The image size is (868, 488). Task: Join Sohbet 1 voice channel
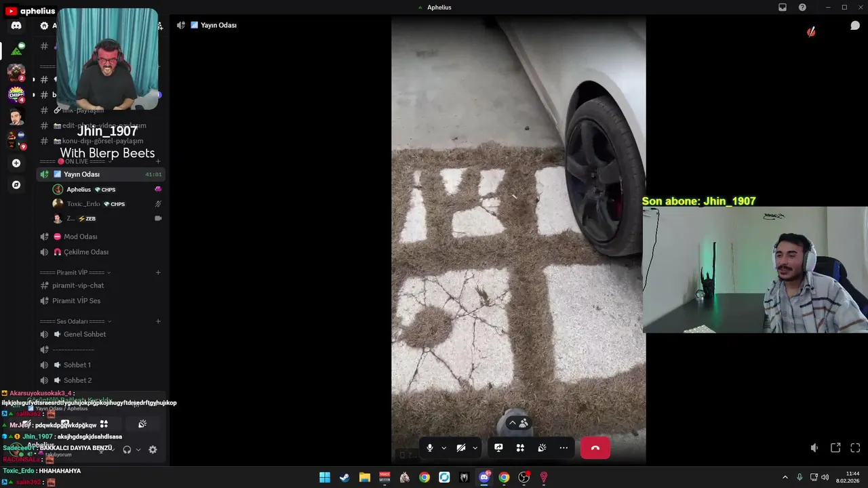pyautogui.click(x=100, y=365)
